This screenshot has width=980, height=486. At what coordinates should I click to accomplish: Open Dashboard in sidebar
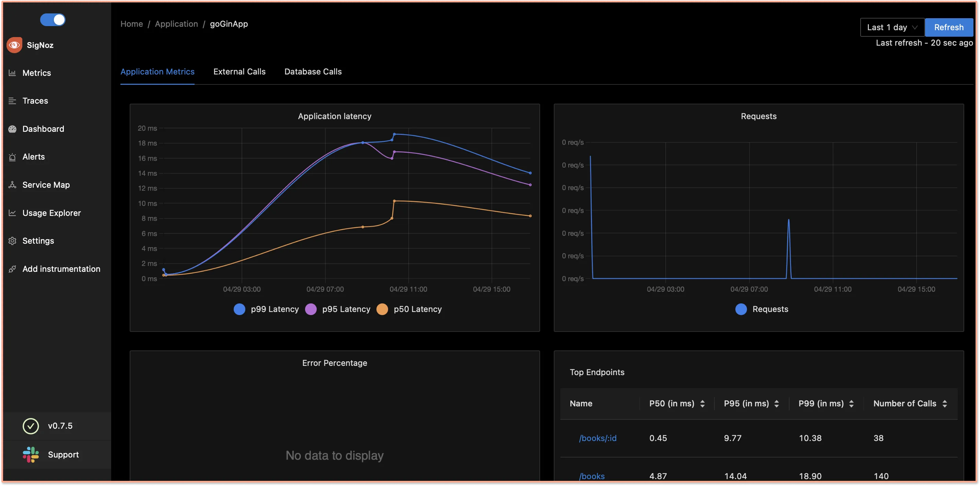pyautogui.click(x=43, y=129)
